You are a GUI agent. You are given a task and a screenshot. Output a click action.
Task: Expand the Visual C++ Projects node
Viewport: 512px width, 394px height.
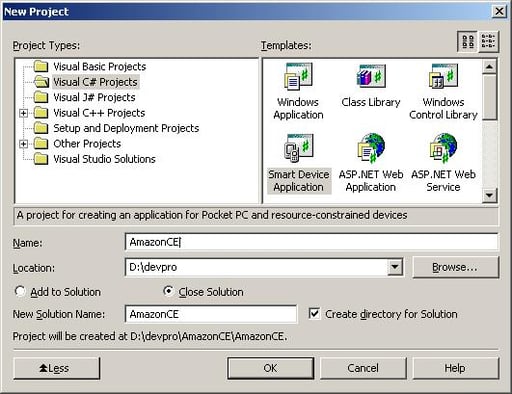coord(23,113)
